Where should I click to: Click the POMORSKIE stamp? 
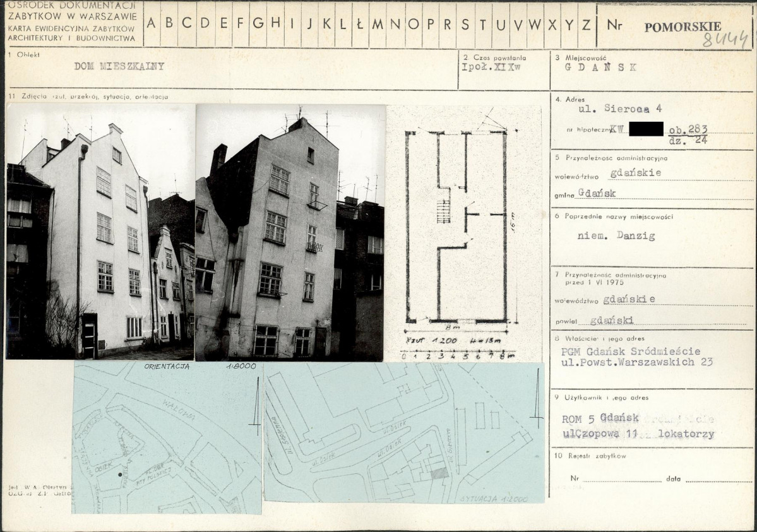click(682, 27)
